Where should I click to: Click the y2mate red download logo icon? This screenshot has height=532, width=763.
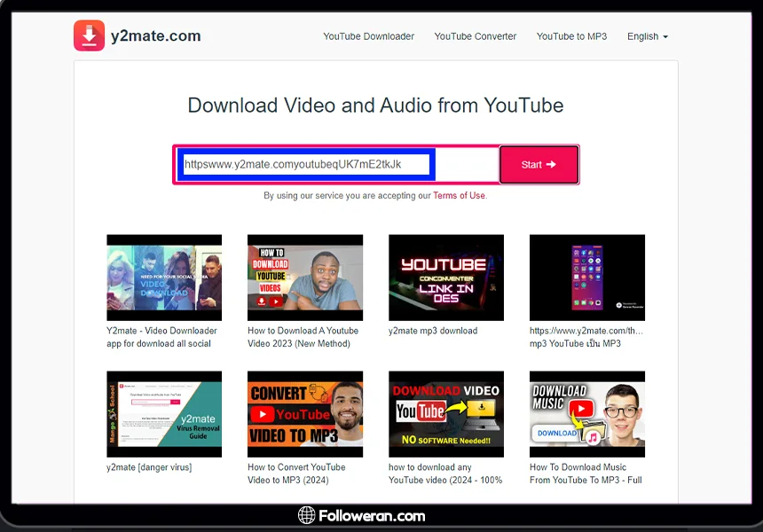(x=89, y=36)
